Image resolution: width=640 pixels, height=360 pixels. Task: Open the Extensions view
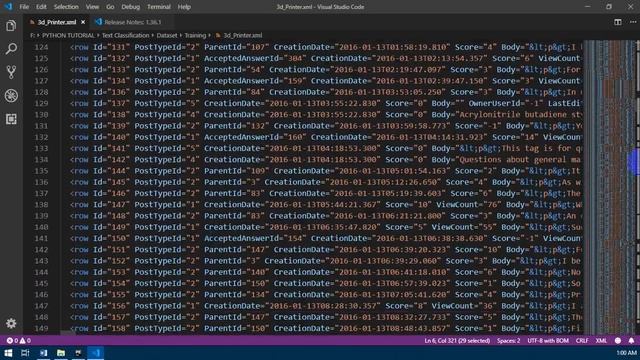click(x=11, y=119)
